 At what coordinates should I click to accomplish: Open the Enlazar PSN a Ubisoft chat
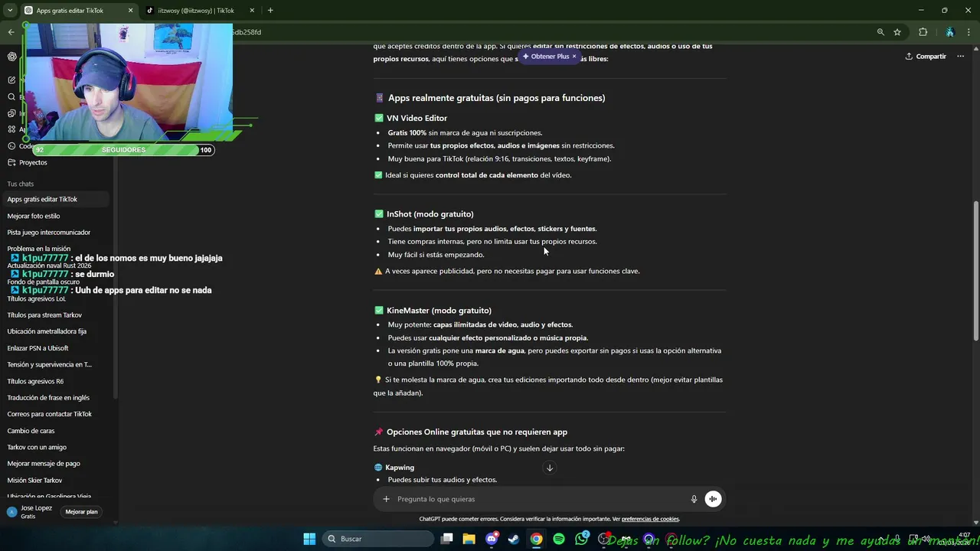55,348
